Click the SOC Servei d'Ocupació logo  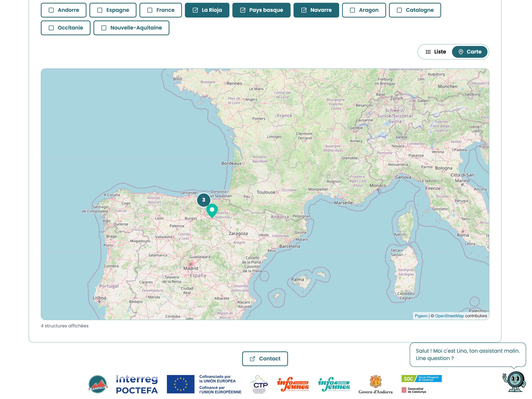point(421,379)
